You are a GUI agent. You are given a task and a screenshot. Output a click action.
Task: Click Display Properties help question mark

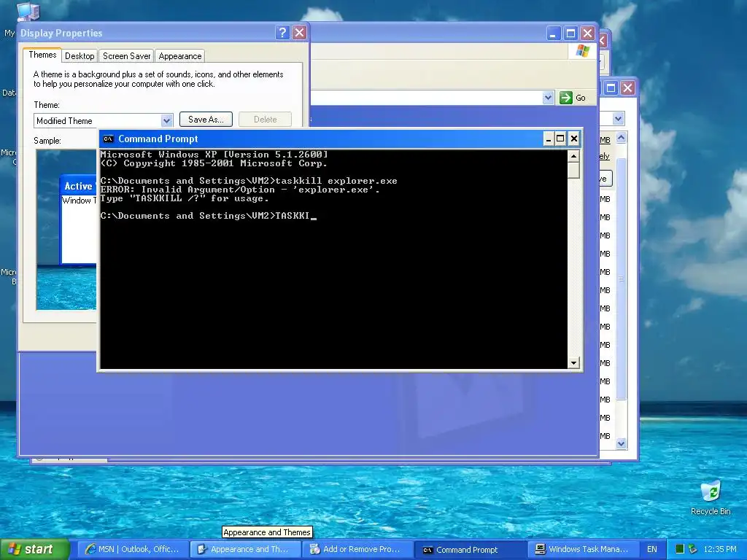(x=282, y=32)
